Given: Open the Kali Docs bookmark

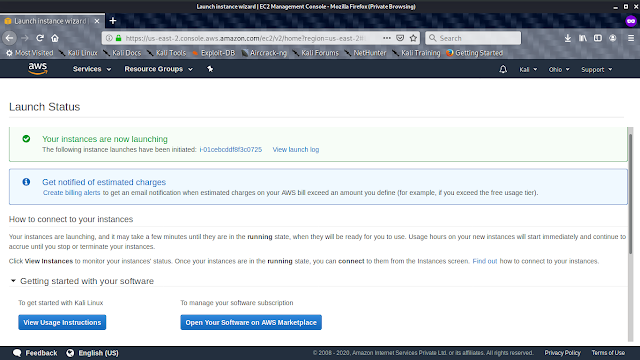Looking at the screenshot, I should pos(122,53).
